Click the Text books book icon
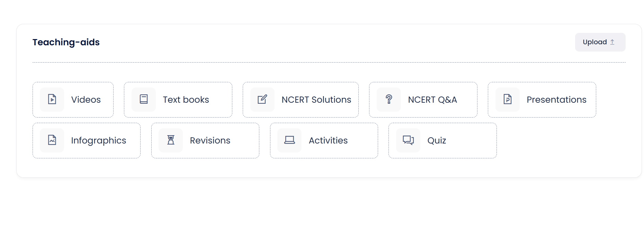Viewport: 644px width, 232px height. coord(144,100)
